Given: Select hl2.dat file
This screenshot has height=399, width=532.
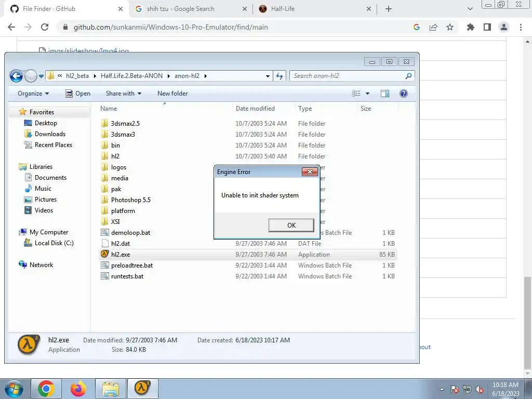Looking at the screenshot, I should (x=121, y=243).
